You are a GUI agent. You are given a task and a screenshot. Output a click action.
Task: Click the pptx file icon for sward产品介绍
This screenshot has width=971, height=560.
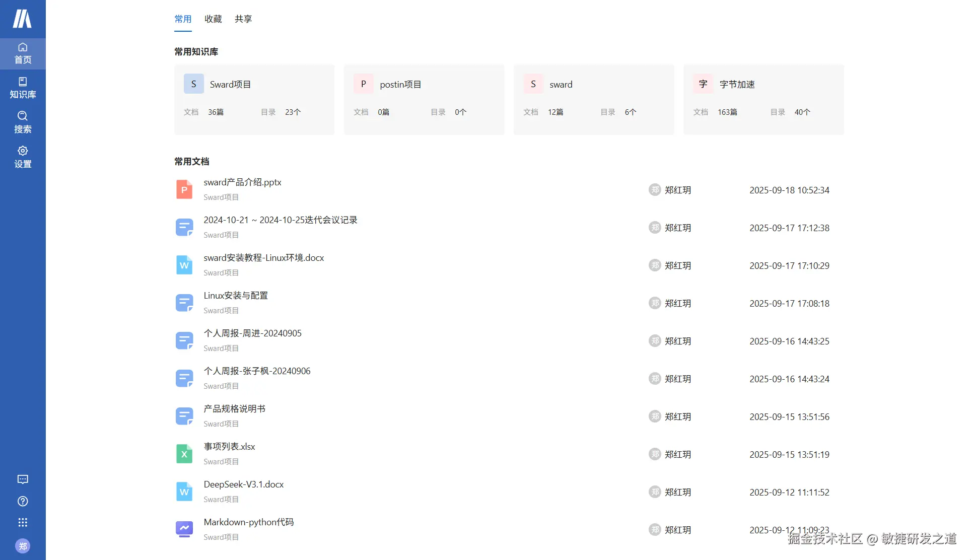coord(184,190)
